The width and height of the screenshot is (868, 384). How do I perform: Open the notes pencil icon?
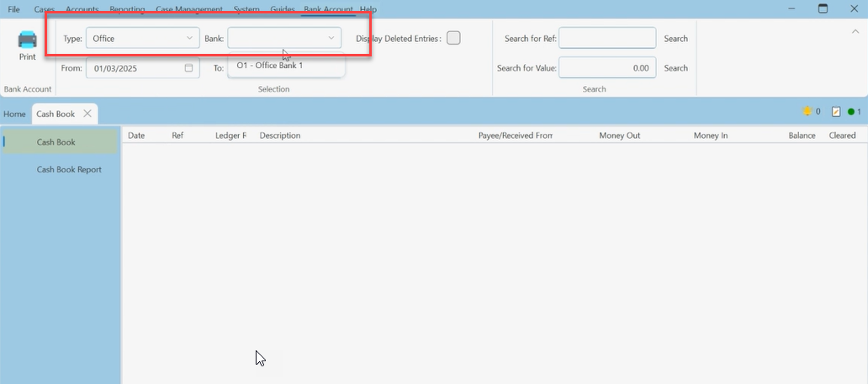pos(836,111)
